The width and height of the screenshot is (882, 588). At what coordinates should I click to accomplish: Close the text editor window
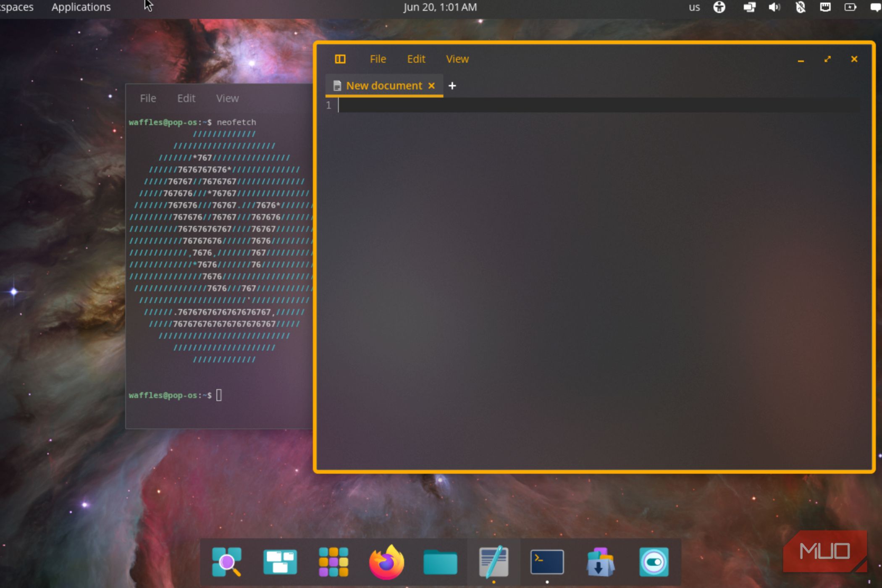[854, 59]
